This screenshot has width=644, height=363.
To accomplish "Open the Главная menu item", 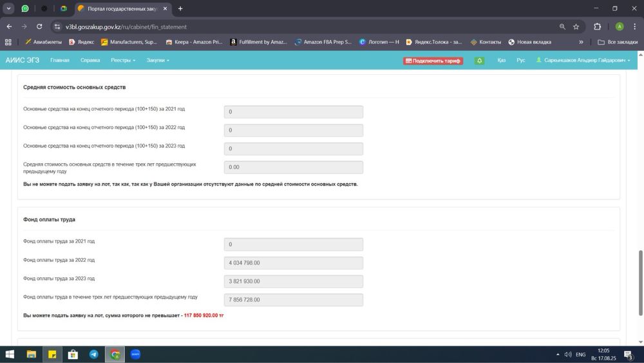I will coord(60,61).
